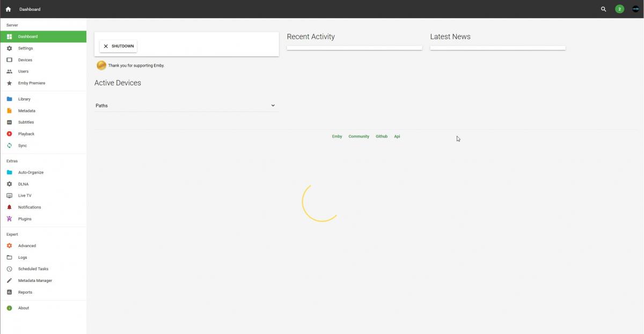The width and height of the screenshot is (644, 334).
Task: Open Metadata Manager page
Action: 35,281
